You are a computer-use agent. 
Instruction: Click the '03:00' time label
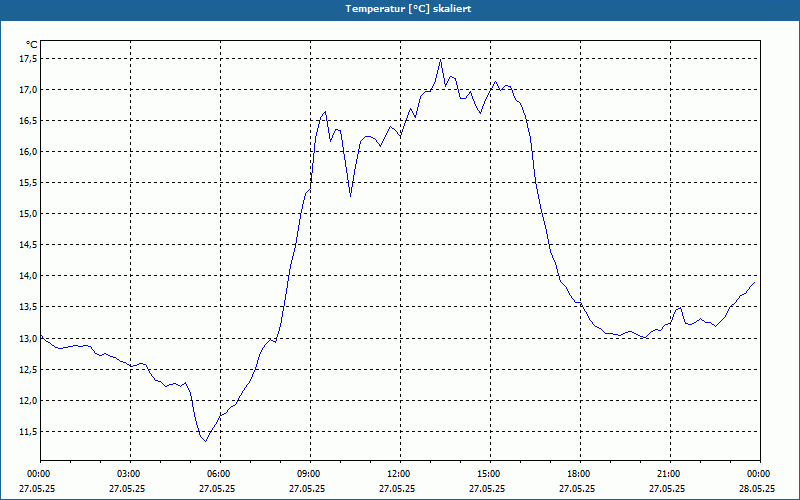131,474
